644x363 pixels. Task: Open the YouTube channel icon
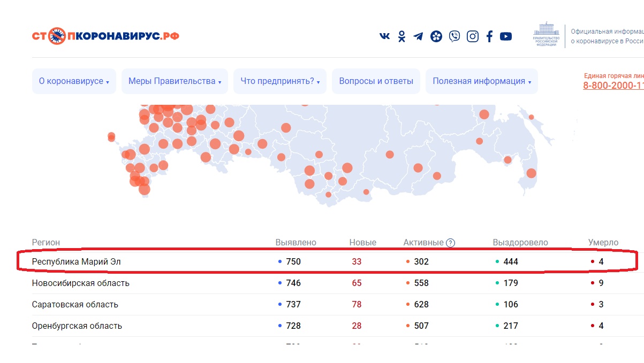[x=506, y=36]
